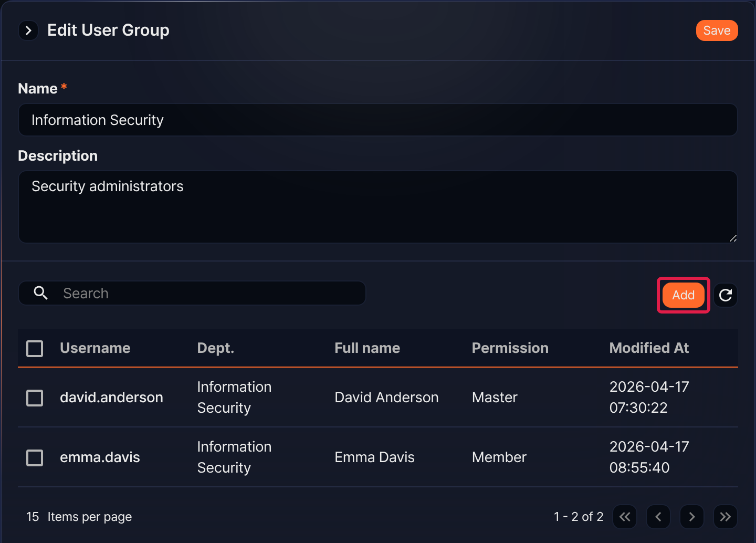
Task: Click full name Emma Davis
Action: 374,457
